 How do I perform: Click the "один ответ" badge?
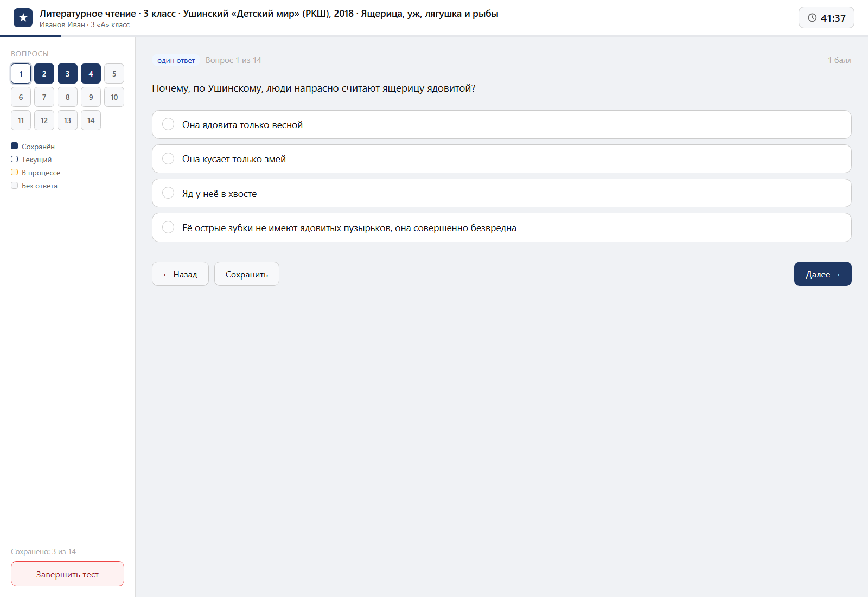[176, 60]
